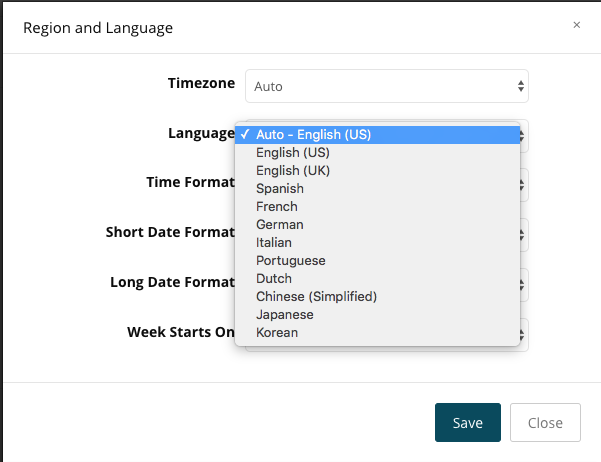
Task: Choose plain English (US) from language list
Action: 377,153
